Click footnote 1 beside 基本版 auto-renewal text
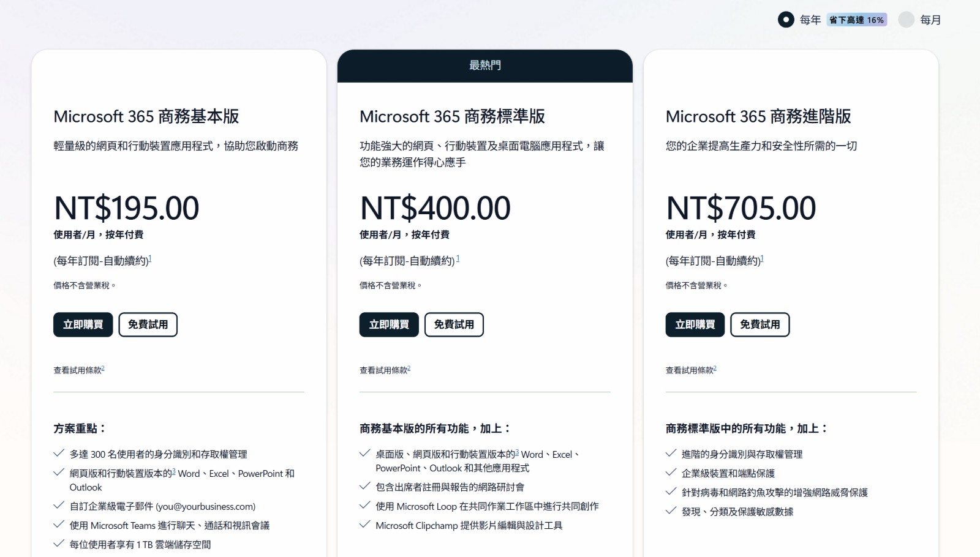 click(151, 256)
